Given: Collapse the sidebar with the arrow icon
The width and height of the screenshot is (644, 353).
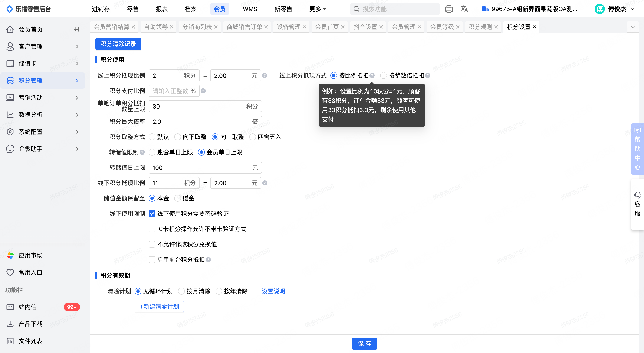Looking at the screenshot, I should tap(76, 29).
